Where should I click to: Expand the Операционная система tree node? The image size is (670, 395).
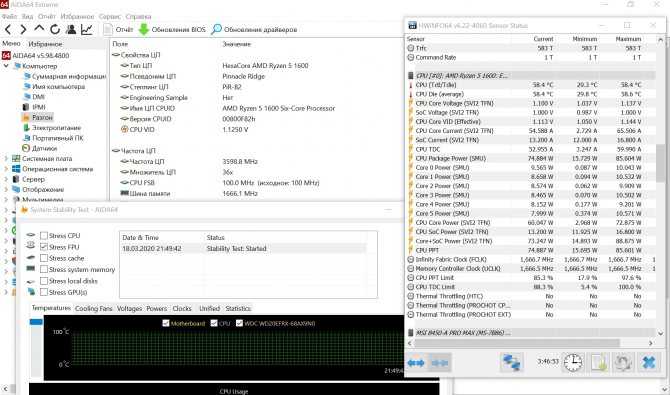point(6,169)
